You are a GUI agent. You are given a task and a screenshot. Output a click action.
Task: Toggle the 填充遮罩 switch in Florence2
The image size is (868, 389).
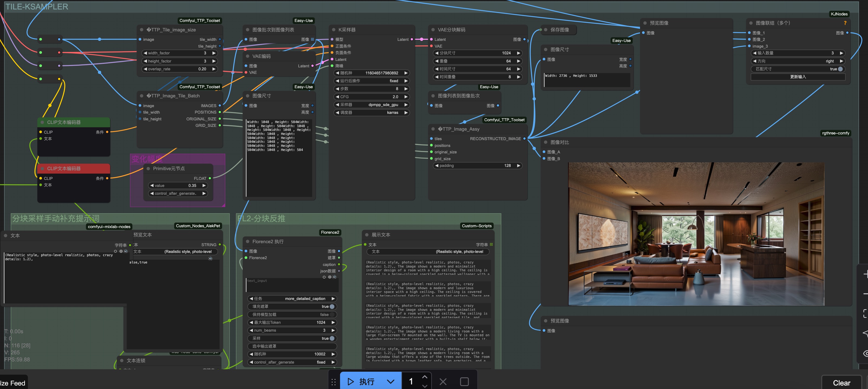click(332, 306)
